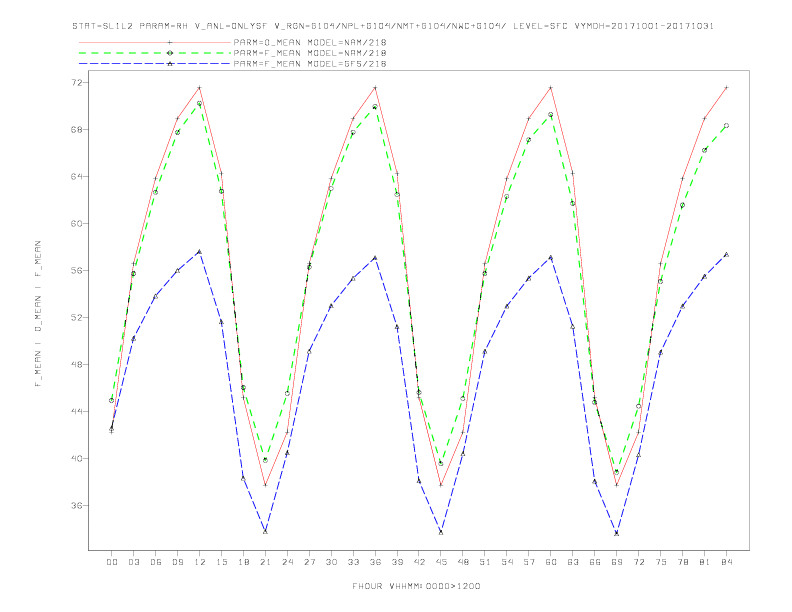Click x-axis forecast hour label 12
This screenshot has height=612, width=792.
click(x=200, y=562)
